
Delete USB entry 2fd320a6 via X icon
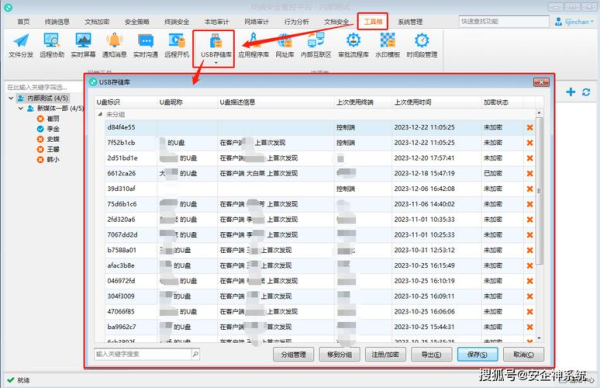tap(530, 220)
